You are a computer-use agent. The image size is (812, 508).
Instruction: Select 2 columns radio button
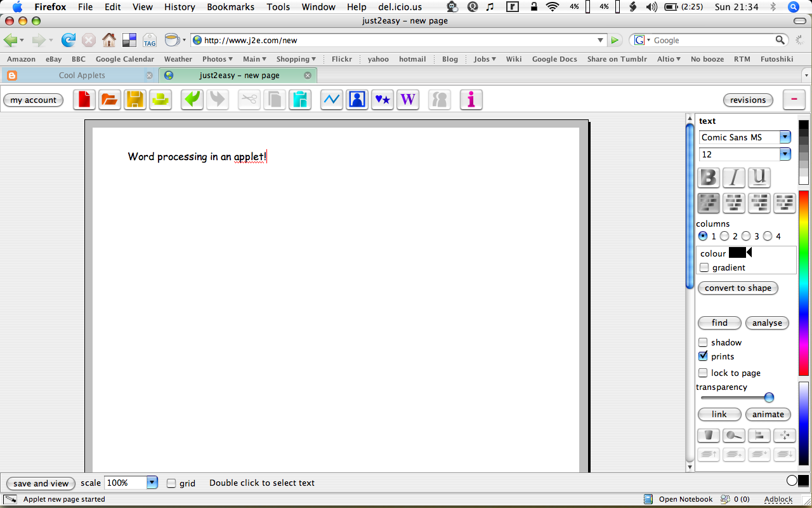click(x=724, y=236)
